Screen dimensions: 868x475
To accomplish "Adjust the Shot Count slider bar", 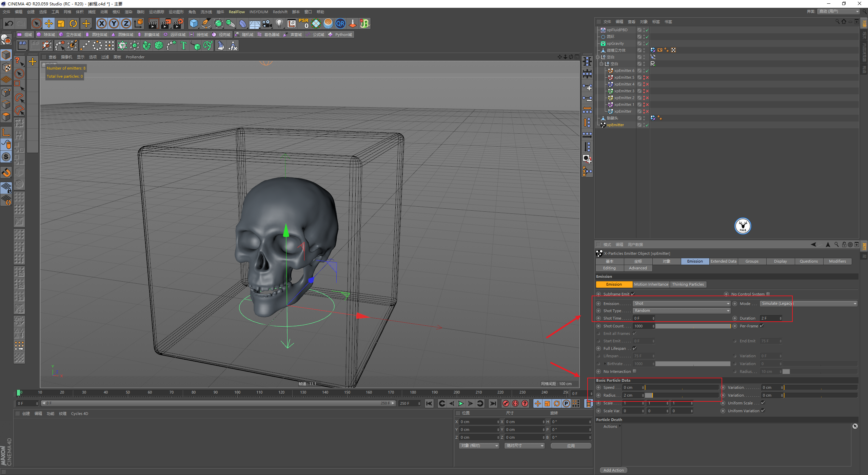I will point(693,326).
